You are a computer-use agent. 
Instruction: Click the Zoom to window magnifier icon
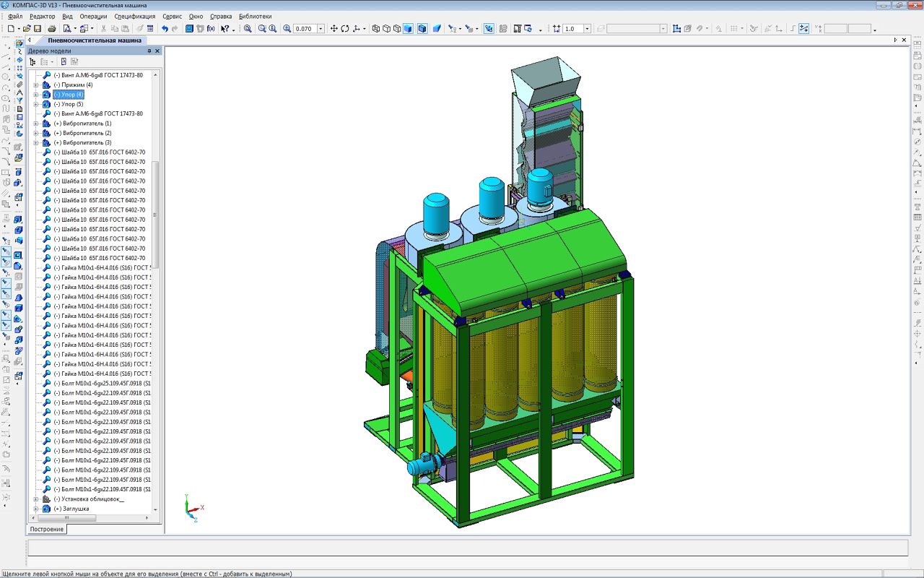[248, 29]
